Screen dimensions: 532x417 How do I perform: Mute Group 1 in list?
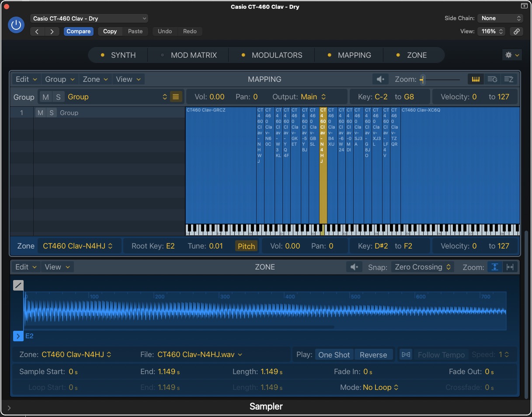click(x=40, y=113)
